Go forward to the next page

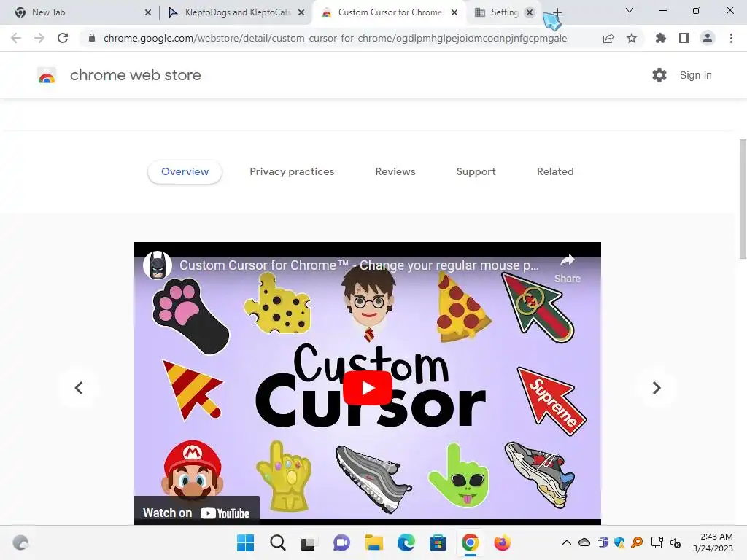click(x=39, y=38)
